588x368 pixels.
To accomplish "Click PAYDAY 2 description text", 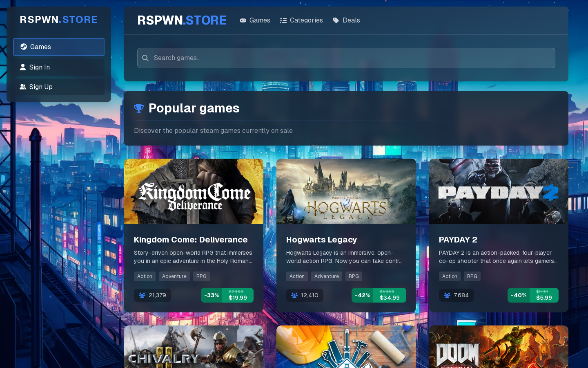I will click(x=498, y=257).
